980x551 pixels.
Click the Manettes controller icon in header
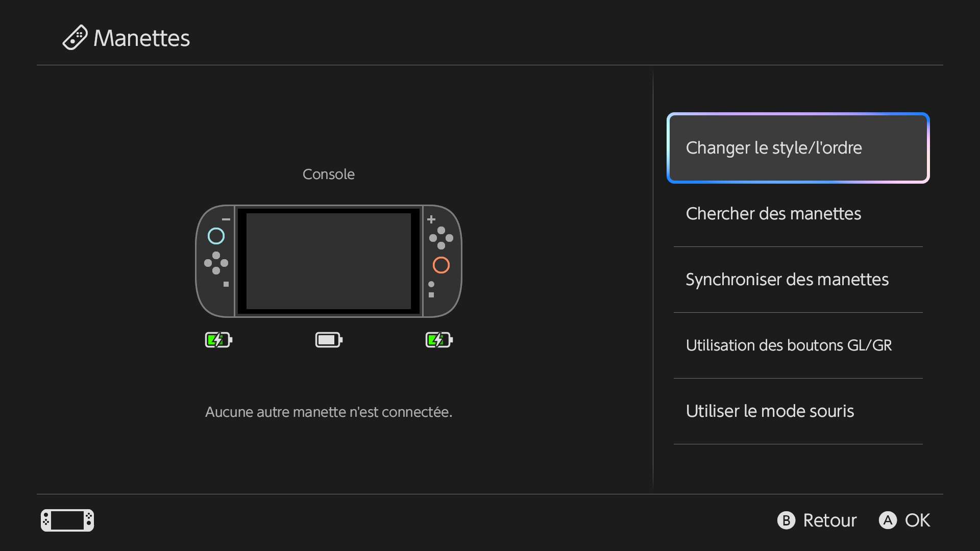(x=75, y=38)
